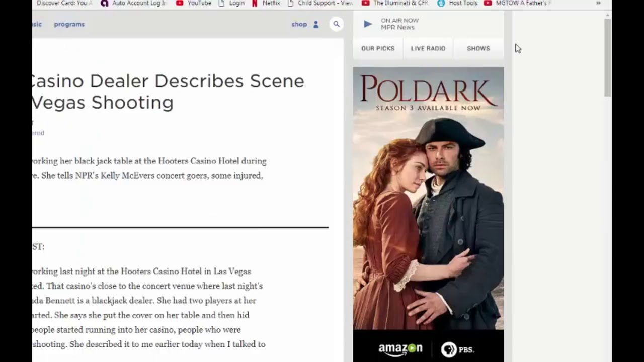644x362 pixels.
Task: Click the Netflix N favicon
Action: click(x=255, y=3)
